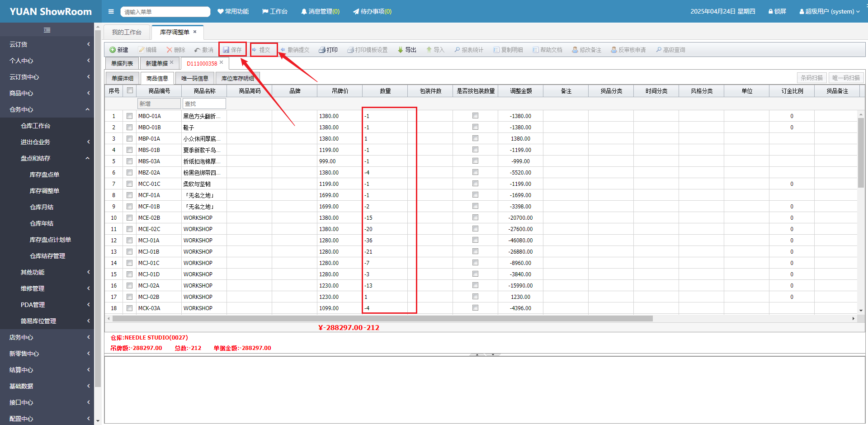Import data with 导入
Viewport: 868px width, 425px height.
point(435,50)
